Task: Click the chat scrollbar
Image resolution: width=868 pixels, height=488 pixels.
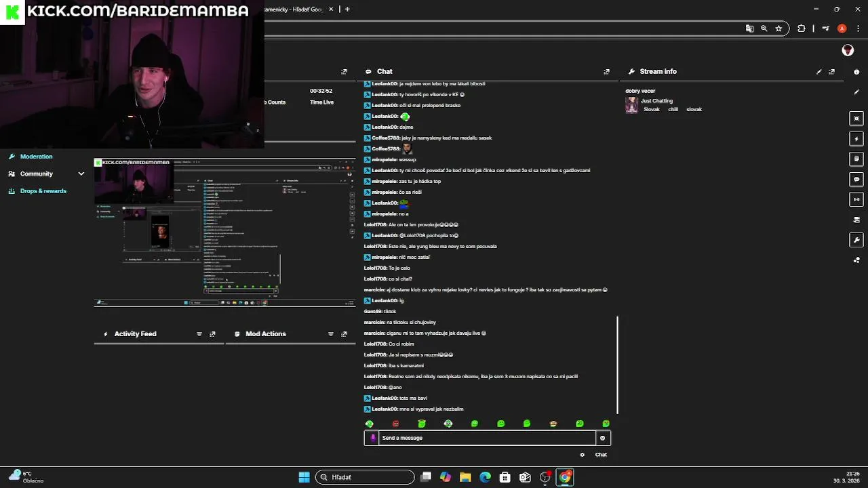Action: [617, 365]
